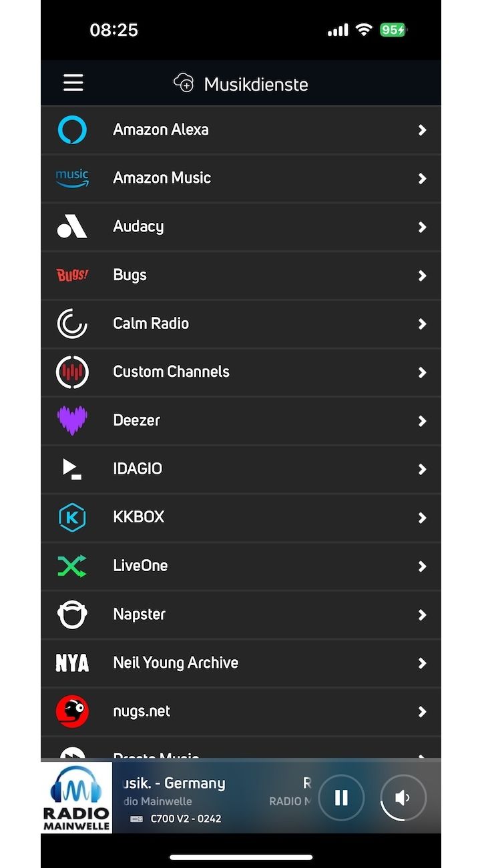Select Custom Channels from the list
This screenshot has width=482, height=868.
pos(241,372)
